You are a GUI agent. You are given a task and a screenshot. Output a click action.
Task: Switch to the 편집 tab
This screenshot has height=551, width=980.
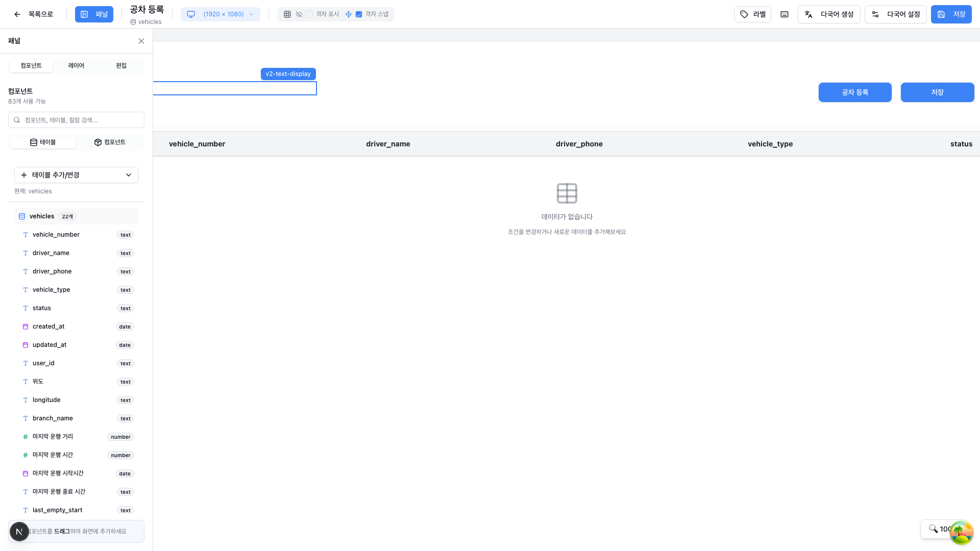pos(121,65)
